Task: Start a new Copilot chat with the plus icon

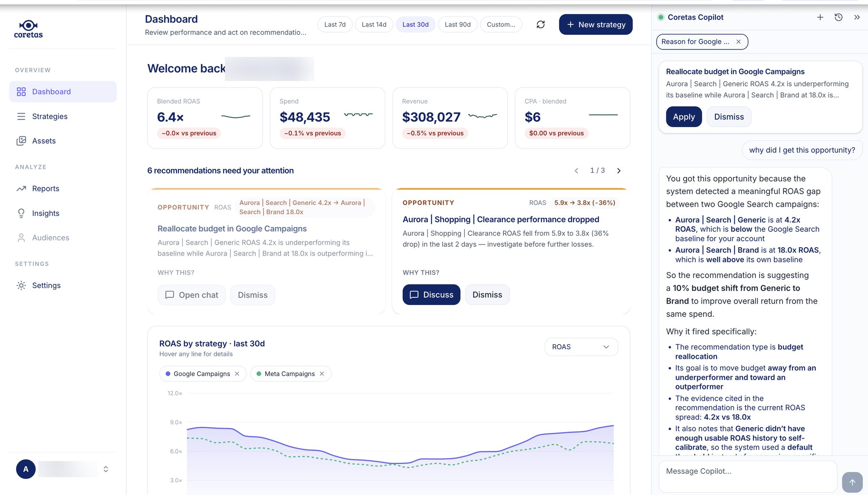Action: [820, 17]
